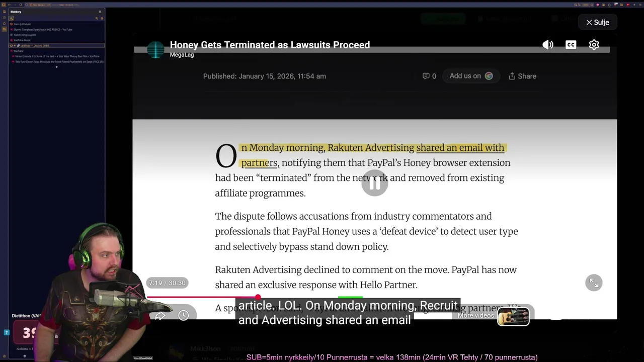Select the Suno | AI Music tab
Image resolution: width=644 pixels, height=362 pixels.
click(56, 24)
